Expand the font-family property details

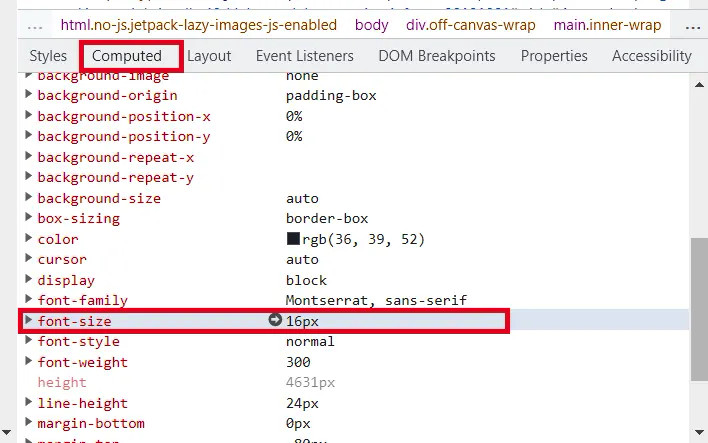(x=28, y=300)
